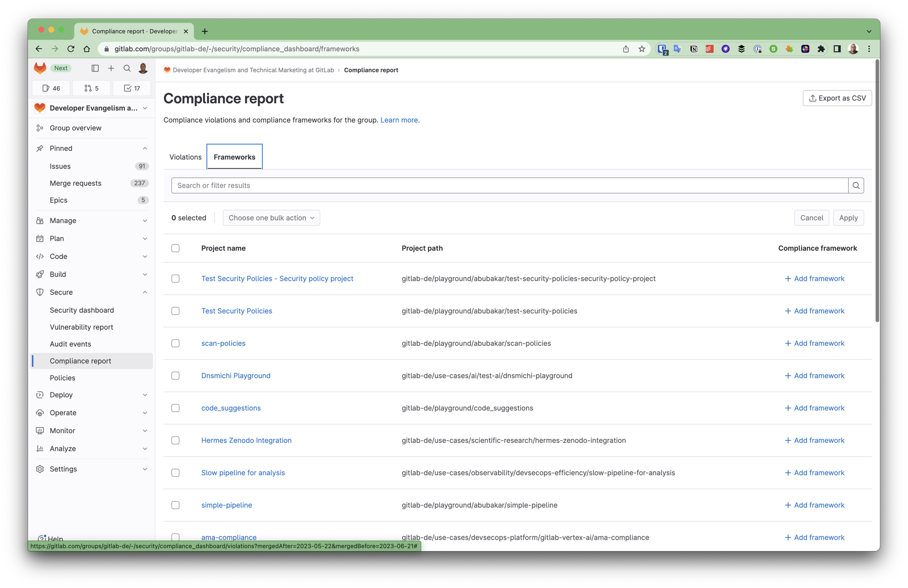Click the Notion extension icon

[693, 49]
